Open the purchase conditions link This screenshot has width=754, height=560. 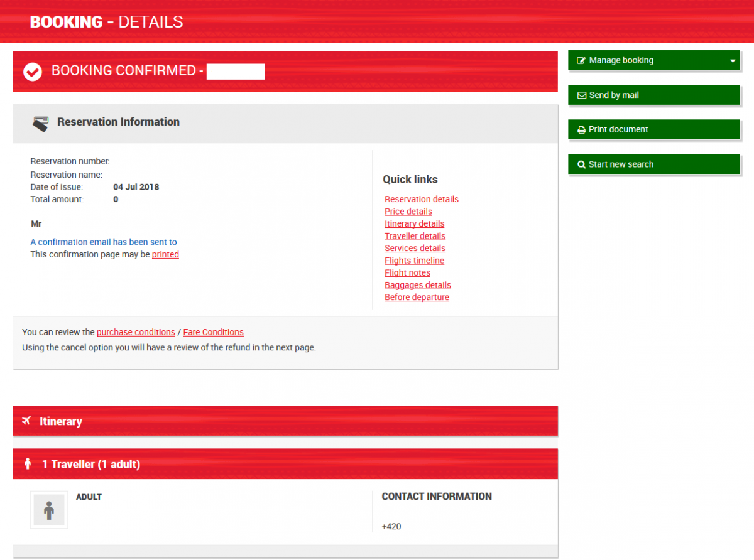136,332
